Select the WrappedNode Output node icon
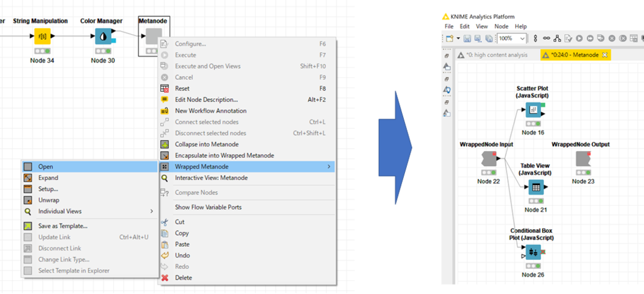 click(x=583, y=159)
